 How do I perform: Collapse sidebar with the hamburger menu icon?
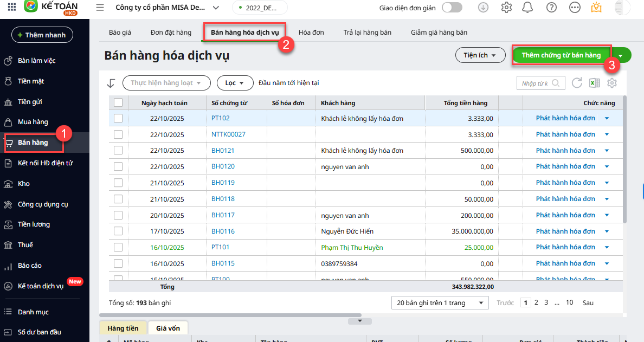pos(100,8)
